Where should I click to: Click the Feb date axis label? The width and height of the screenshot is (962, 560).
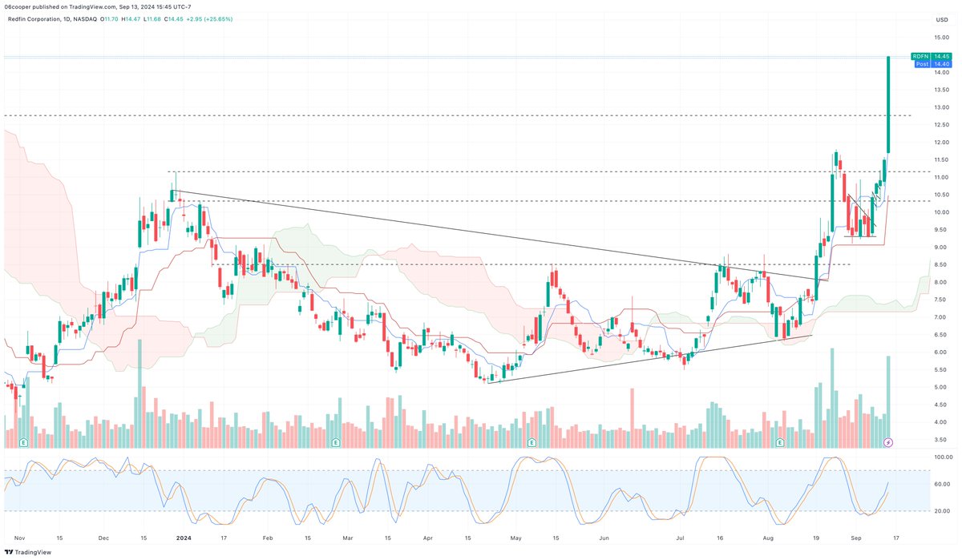click(x=268, y=538)
